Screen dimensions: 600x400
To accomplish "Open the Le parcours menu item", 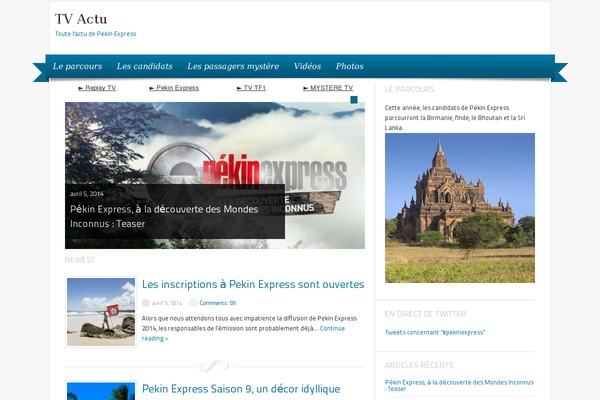I will (77, 66).
